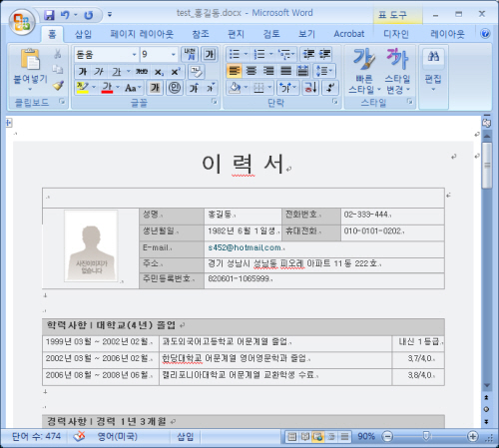The width and height of the screenshot is (499, 448).
Task: Click the email link s452@hotmail.com
Action: click(x=245, y=247)
